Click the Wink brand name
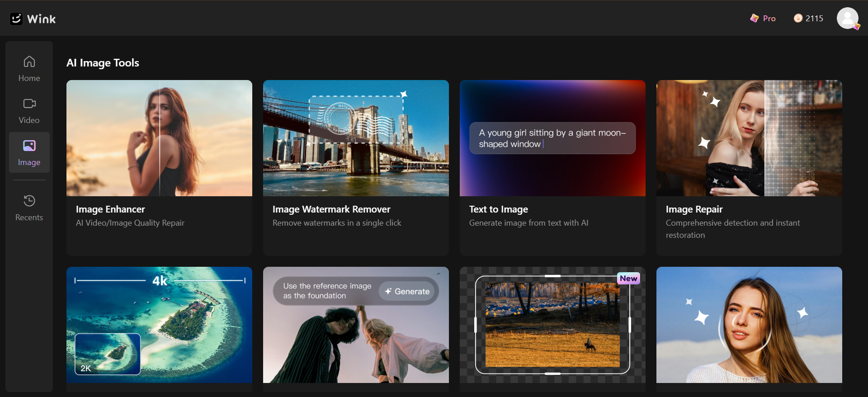The width and height of the screenshot is (868, 397). click(42, 19)
